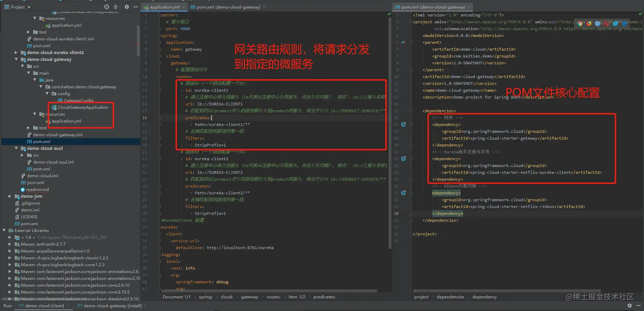Click 'spring:' breadcrumb in yml editor

[x=206, y=297]
